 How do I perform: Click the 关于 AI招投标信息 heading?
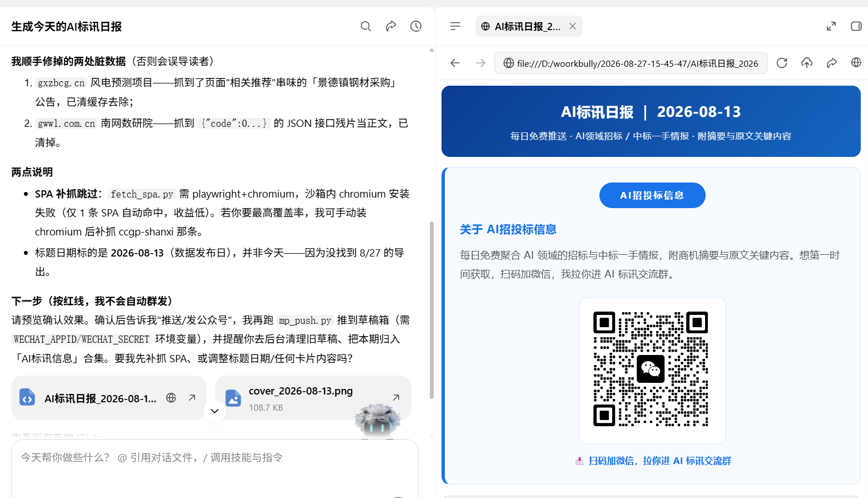tap(508, 229)
